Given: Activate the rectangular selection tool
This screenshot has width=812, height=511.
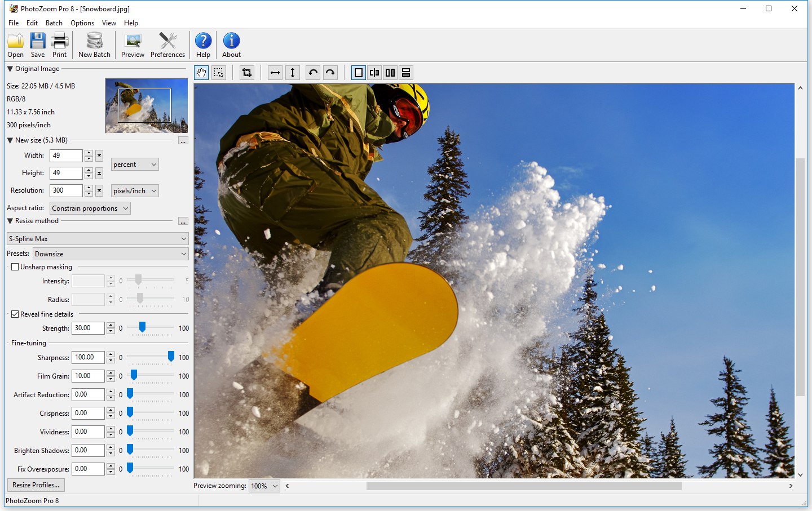Looking at the screenshot, I should click(x=219, y=72).
